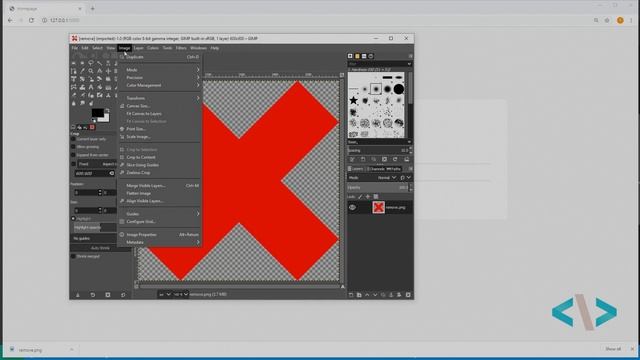Open the units dropdown in status bar
The width and height of the screenshot is (640, 360).
[164, 294]
